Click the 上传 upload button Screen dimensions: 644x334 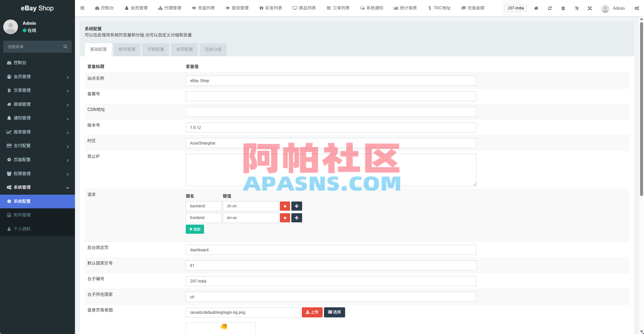[x=312, y=312]
